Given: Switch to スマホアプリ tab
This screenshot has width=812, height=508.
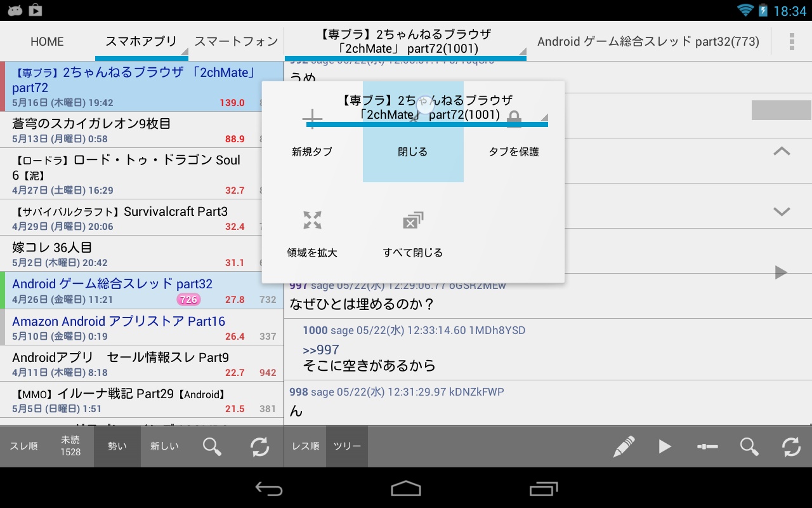Looking at the screenshot, I should click(141, 41).
